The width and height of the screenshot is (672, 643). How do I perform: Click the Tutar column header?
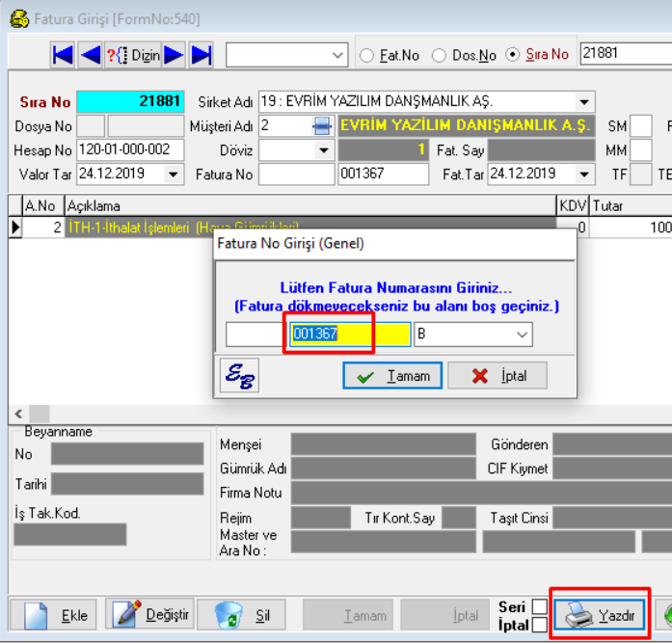click(x=631, y=206)
